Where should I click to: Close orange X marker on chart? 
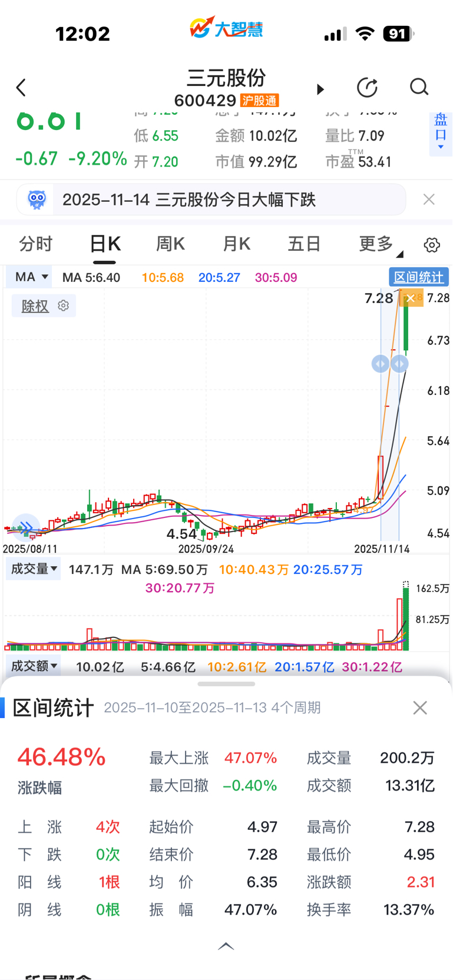[411, 298]
